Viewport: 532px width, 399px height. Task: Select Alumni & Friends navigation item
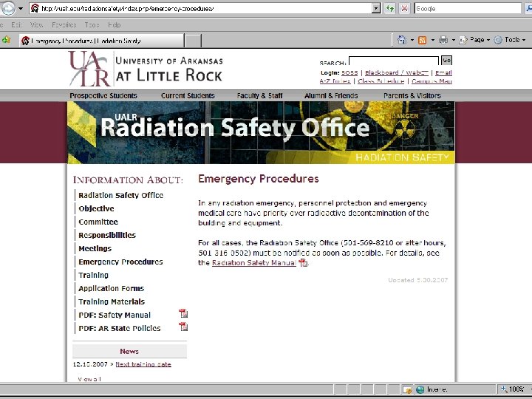pos(331,95)
